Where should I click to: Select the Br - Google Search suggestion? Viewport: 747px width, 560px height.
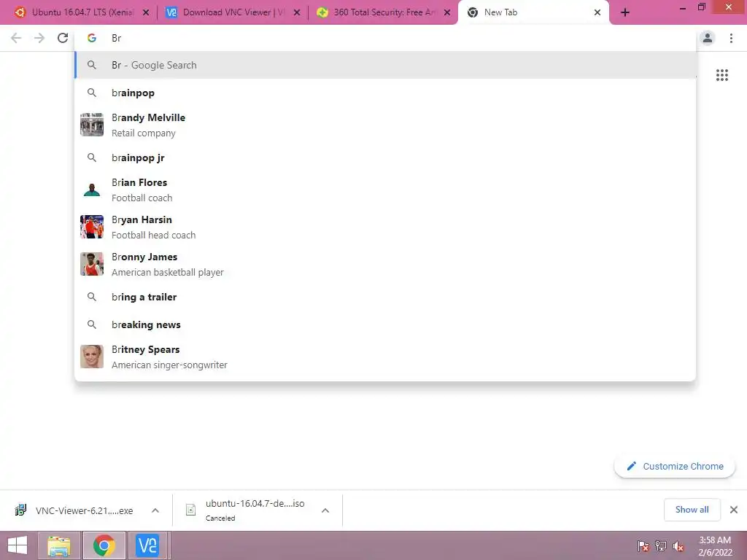[385, 65]
